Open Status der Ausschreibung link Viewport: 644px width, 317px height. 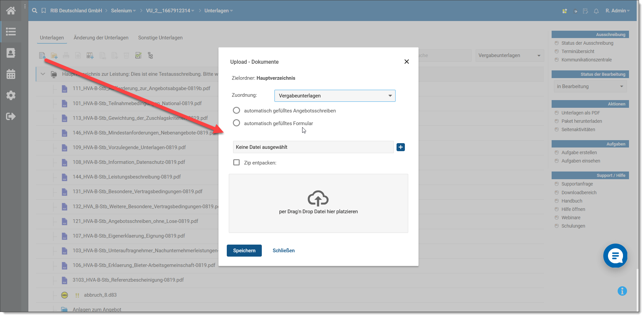click(587, 43)
